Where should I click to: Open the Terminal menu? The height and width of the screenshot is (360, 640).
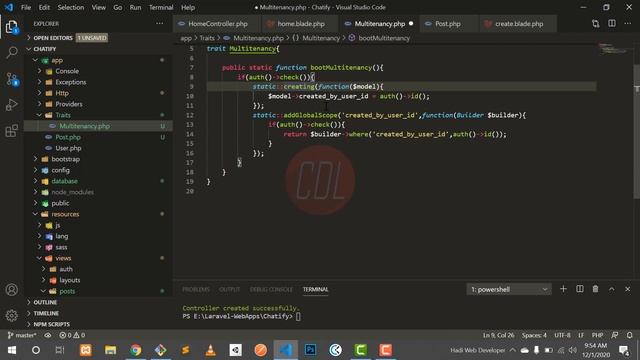(x=161, y=7)
